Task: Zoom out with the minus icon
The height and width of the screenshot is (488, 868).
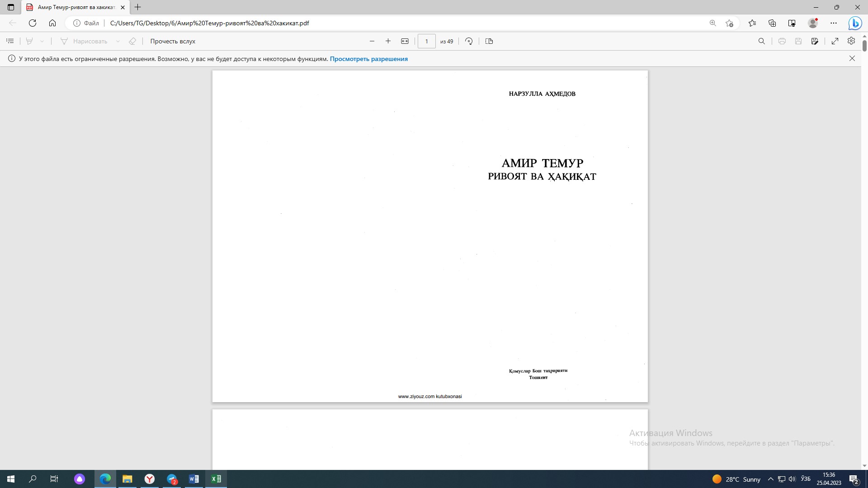Action: [x=372, y=41]
